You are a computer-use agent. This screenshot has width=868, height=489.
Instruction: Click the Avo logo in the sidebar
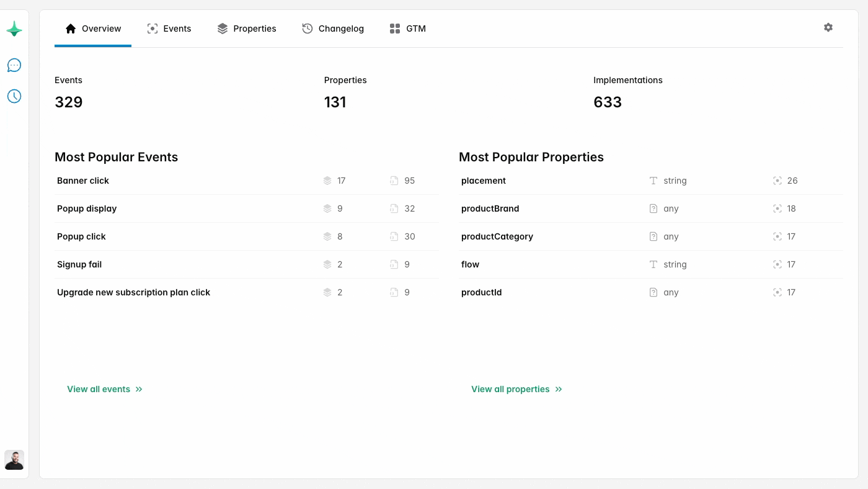[14, 29]
